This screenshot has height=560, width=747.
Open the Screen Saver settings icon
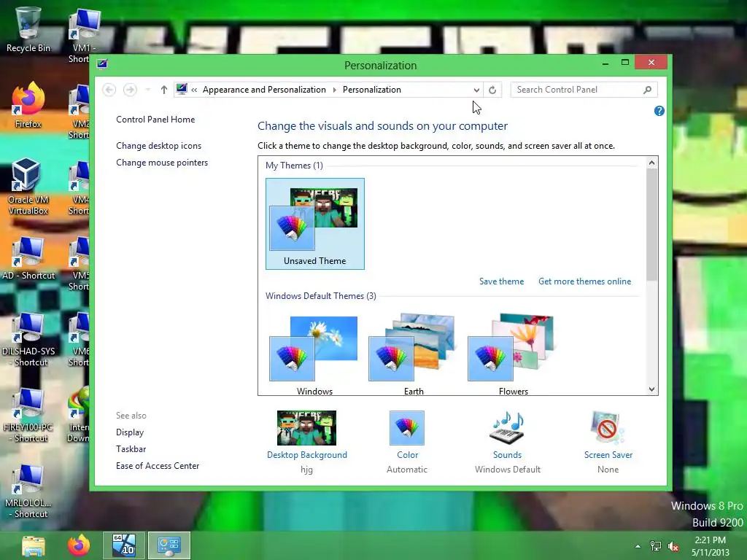coord(608,427)
